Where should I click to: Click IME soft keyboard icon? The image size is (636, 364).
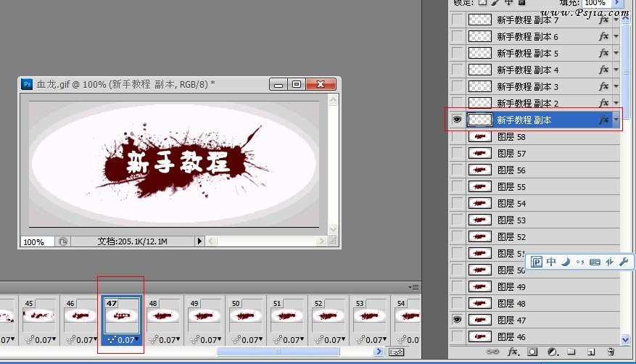click(x=595, y=262)
